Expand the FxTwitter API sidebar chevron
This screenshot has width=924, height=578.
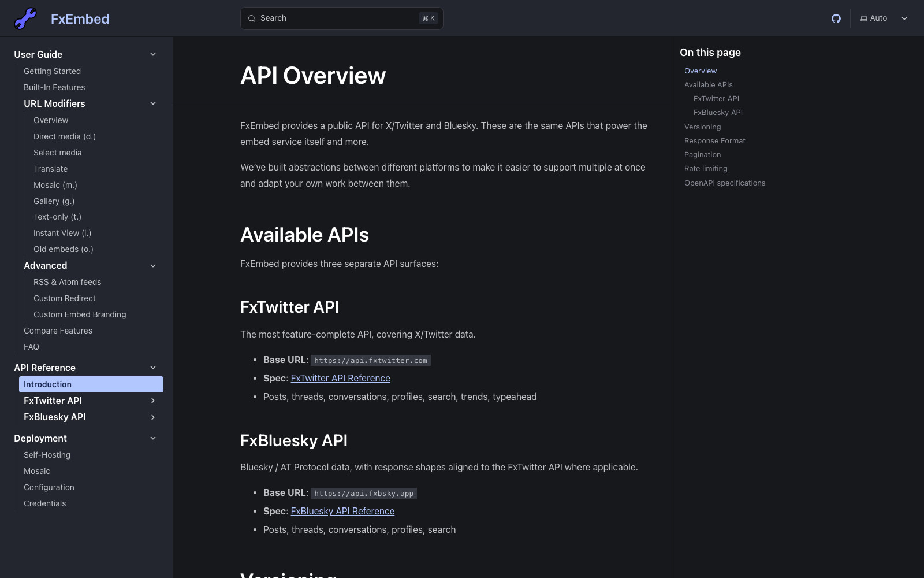pos(153,401)
